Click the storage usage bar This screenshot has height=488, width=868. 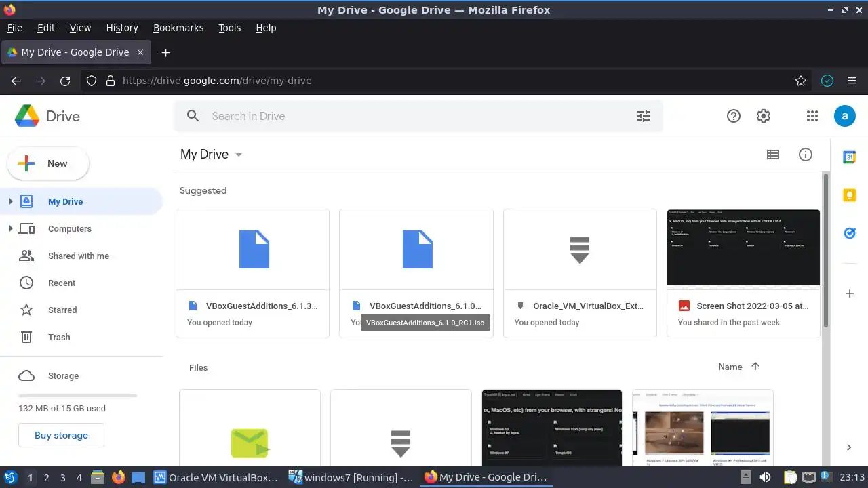tap(77, 396)
